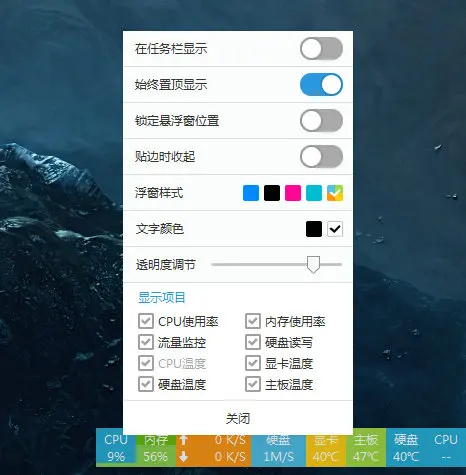Toggle 硬盘读写 checkbox
The image size is (466, 475).
[253, 342]
